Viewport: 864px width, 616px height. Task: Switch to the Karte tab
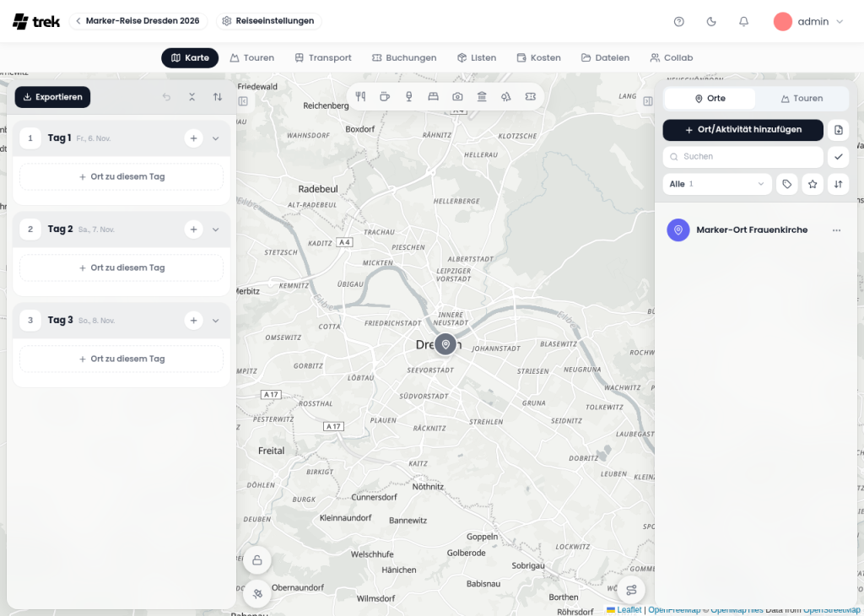(190, 58)
